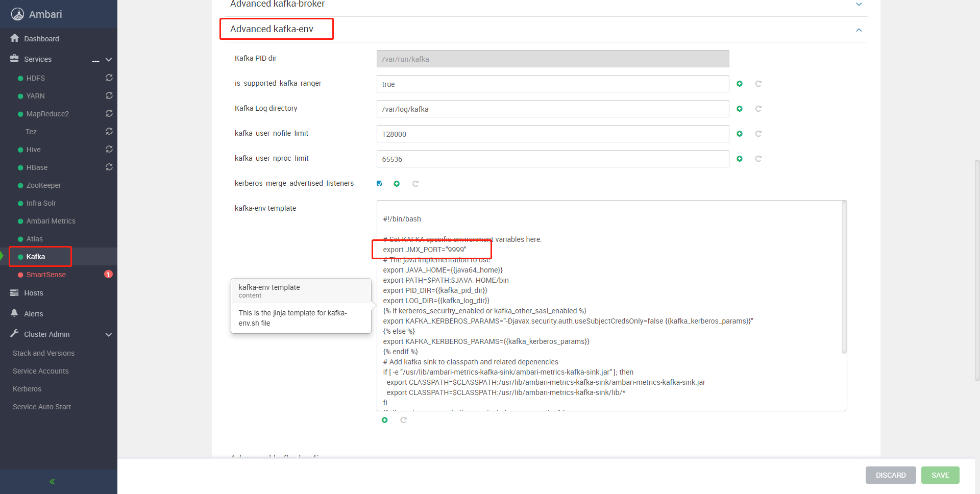Select Ambari Metrics service

tap(51, 221)
